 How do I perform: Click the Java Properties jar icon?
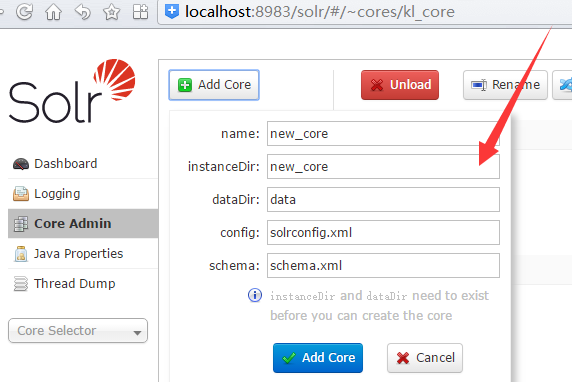21,254
